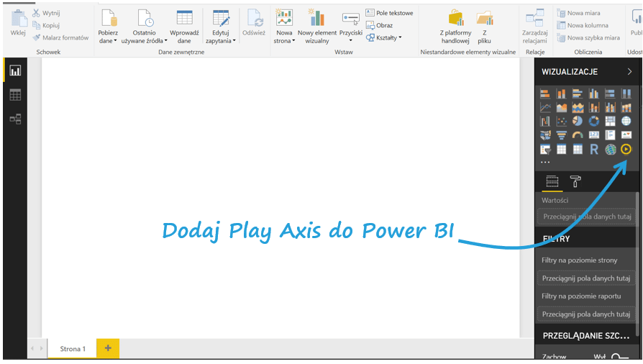The image size is (643, 364).
Task: Add the gauge visualization
Action: (x=578, y=135)
